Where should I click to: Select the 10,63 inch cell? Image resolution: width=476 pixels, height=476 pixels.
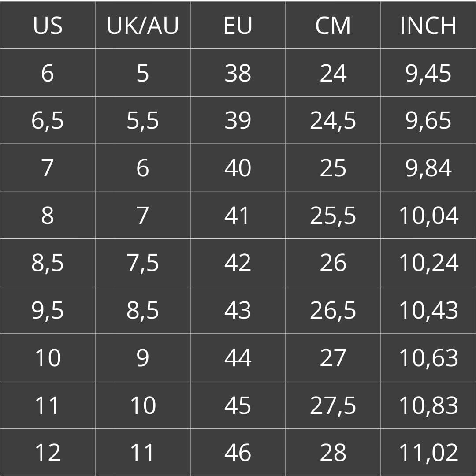coord(428,358)
